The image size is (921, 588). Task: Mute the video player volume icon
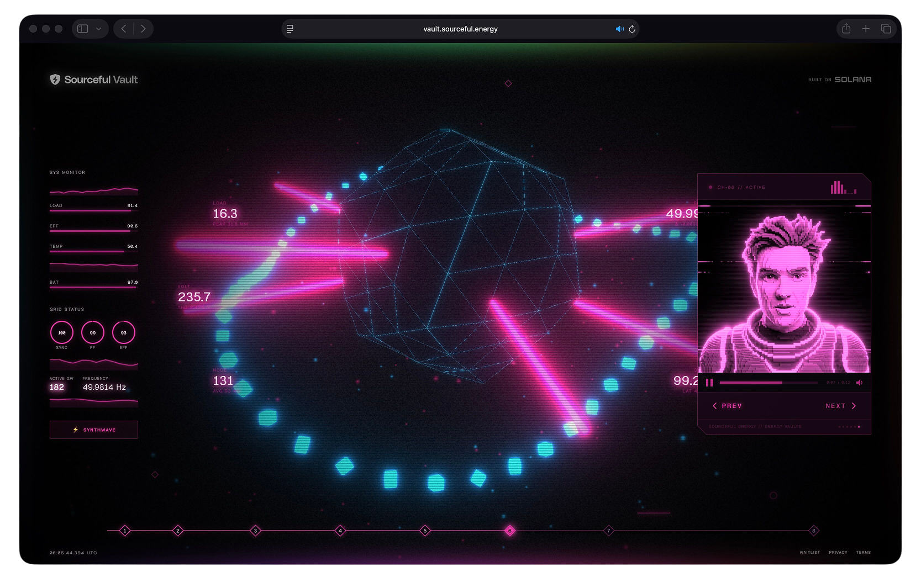[859, 383]
